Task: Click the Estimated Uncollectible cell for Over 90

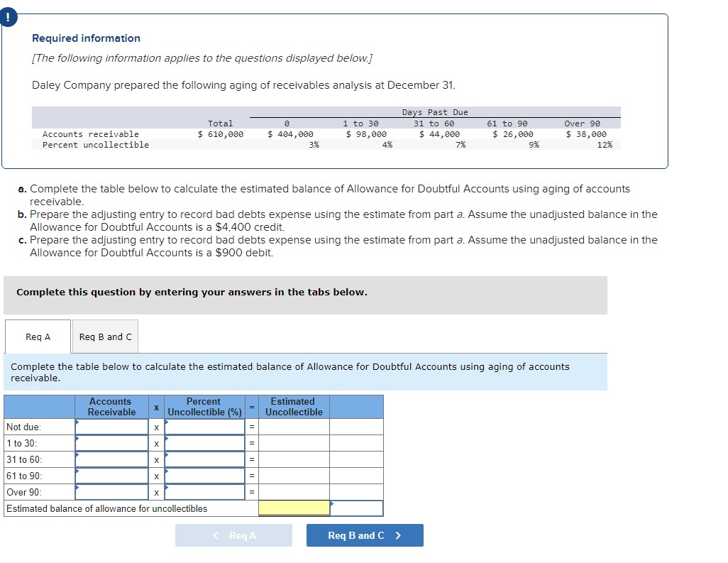Action: tap(292, 491)
